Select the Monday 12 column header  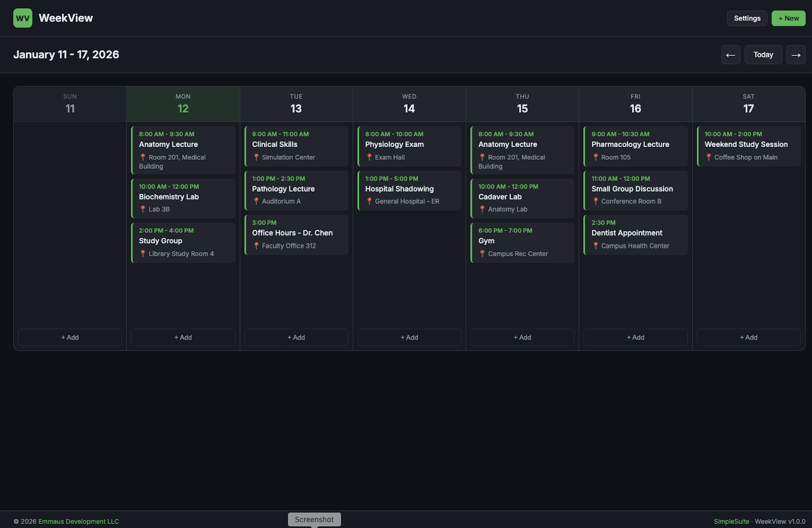[183, 103]
